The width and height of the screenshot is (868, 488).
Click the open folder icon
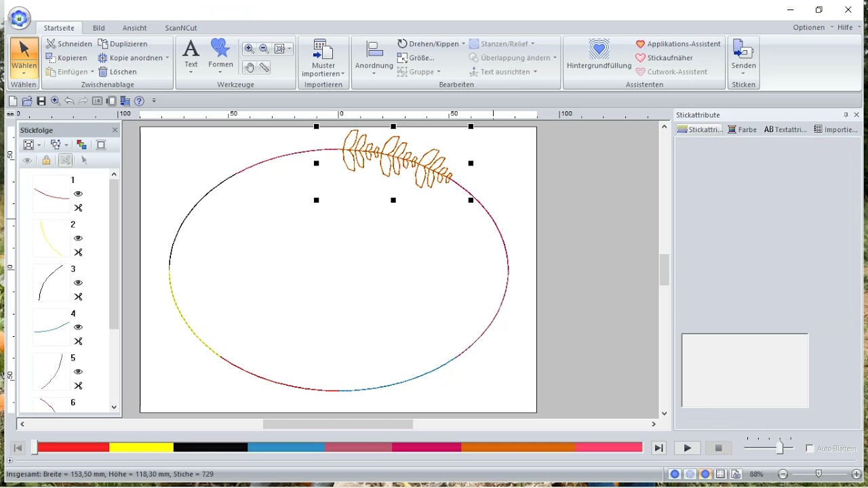(x=27, y=101)
